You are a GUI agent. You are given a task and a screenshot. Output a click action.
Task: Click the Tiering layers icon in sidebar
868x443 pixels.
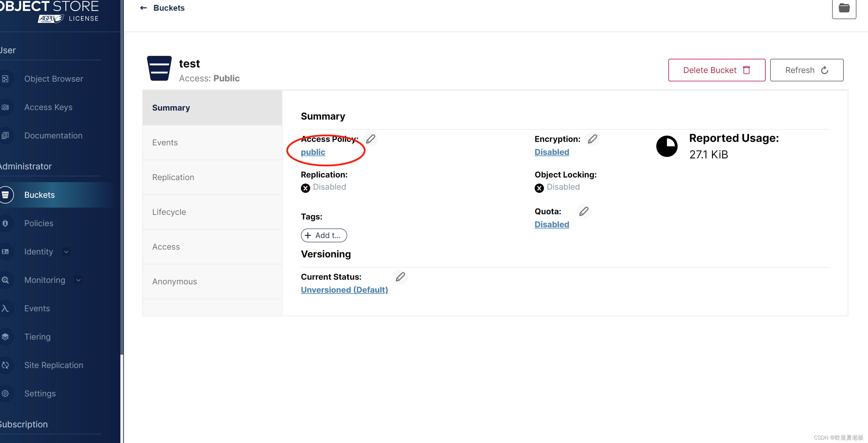point(5,337)
